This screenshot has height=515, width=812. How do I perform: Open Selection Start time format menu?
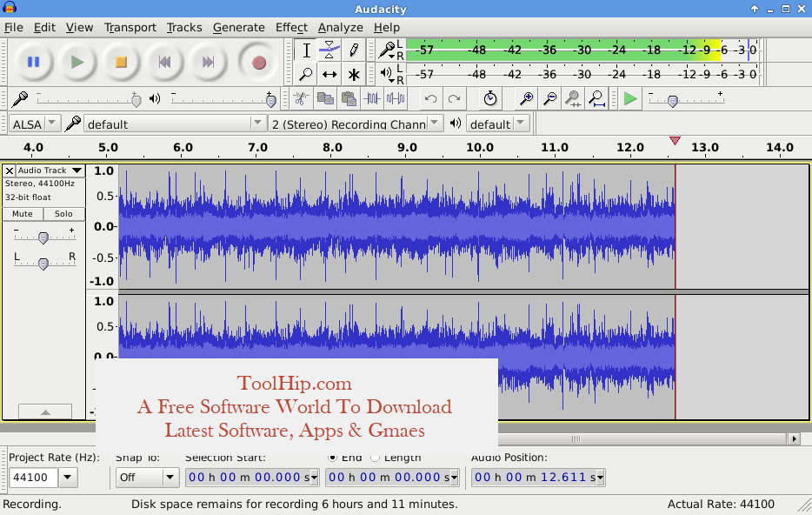pos(314,478)
